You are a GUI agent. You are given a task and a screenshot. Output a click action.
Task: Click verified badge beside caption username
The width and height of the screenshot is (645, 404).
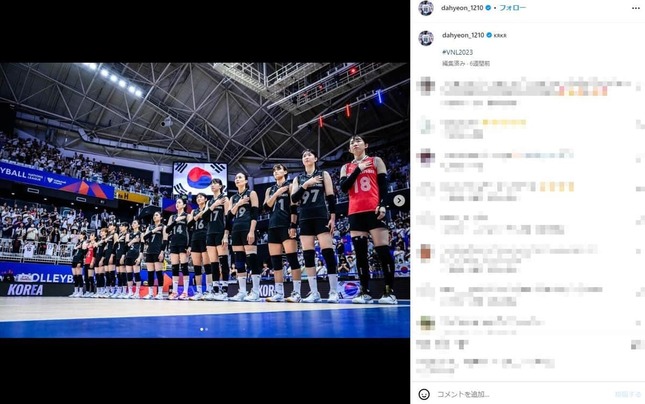(489, 35)
